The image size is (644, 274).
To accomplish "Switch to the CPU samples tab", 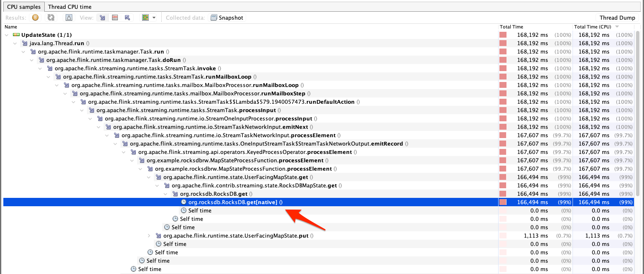I will [x=23, y=6].
